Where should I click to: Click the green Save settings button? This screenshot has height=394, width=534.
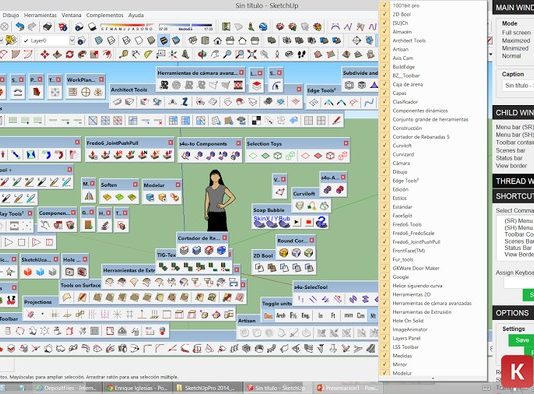(x=521, y=340)
